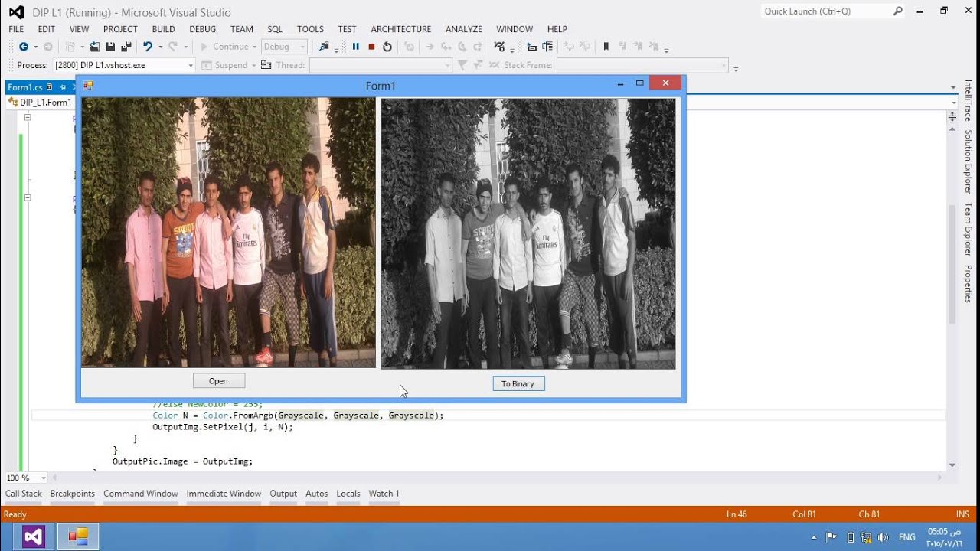Click the Attach to Process icon

(x=324, y=47)
